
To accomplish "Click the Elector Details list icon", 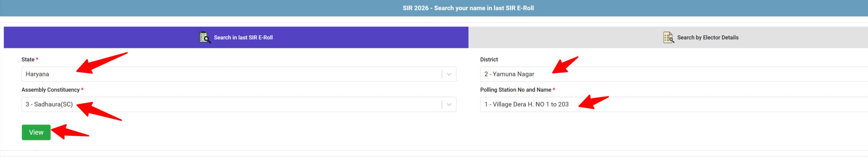I will [668, 37].
